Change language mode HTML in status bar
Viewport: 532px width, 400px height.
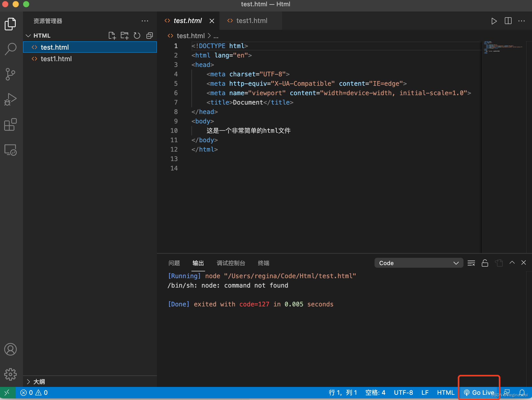pyautogui.click(x=446, y=393)
